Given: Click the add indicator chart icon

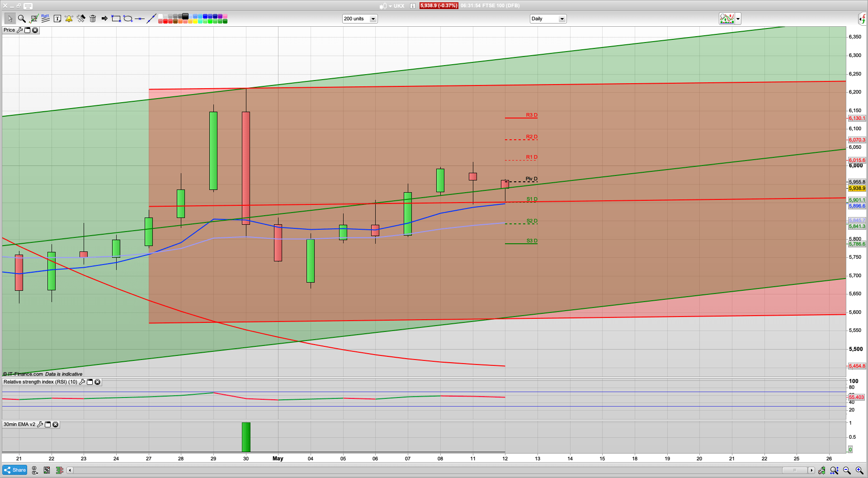Looking at the screenshot, I should [726, 19].
